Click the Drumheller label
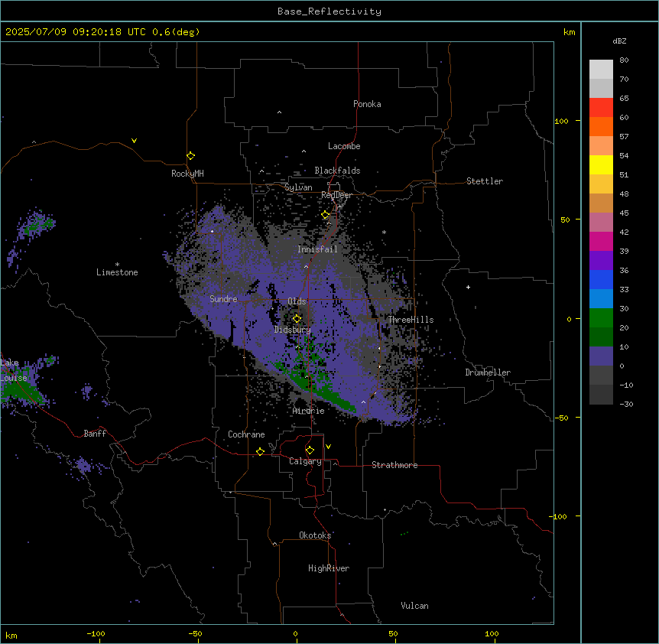Screen dimensions: 659x644 pyautogui.click(x=488, y=372)
